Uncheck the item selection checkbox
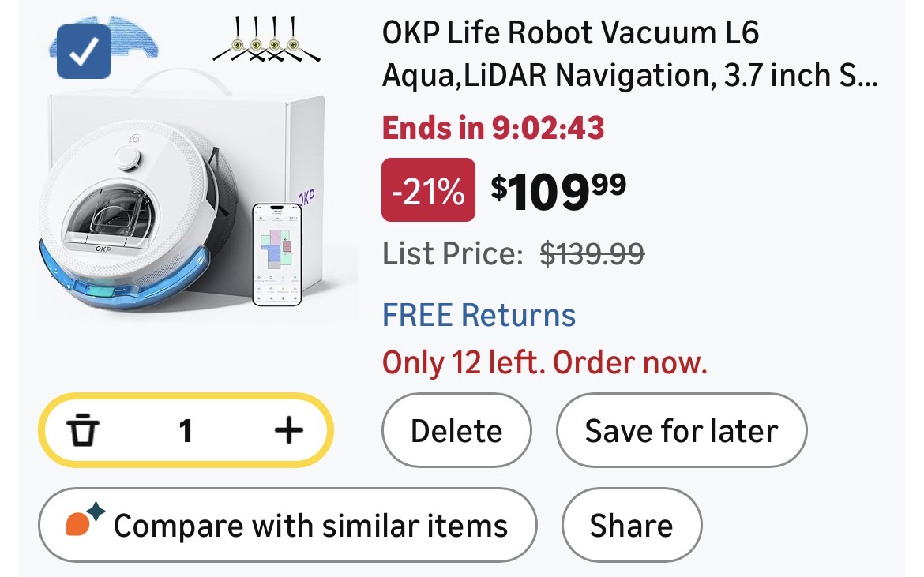 (x=84, y=52)
